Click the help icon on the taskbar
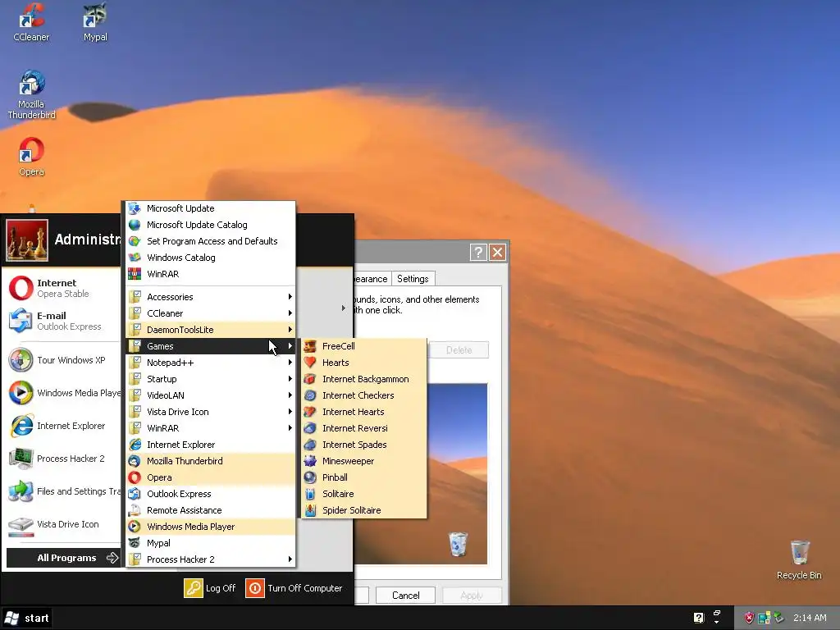Image resolution: width=840 pixels, height=630 pixels. 699,618
